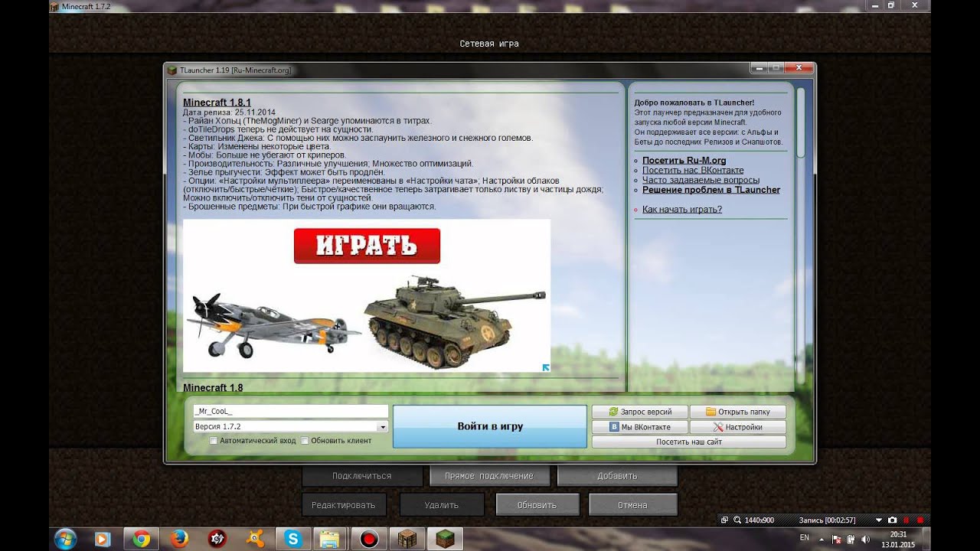
Task: Click the magnifier icon beside 1440x900
Action: click(737, 520)
